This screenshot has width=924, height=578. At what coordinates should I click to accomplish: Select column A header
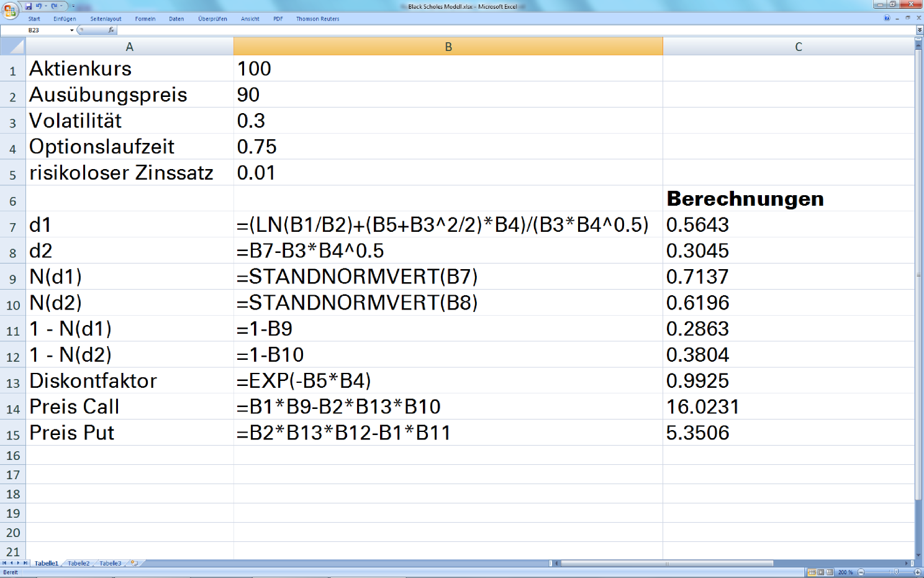129,47
